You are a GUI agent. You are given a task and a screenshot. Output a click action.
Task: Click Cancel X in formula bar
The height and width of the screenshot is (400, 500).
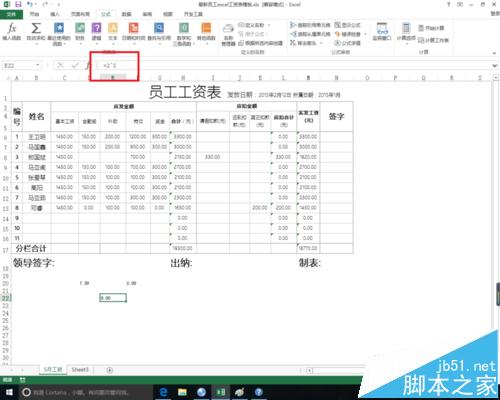coord(60,65)
